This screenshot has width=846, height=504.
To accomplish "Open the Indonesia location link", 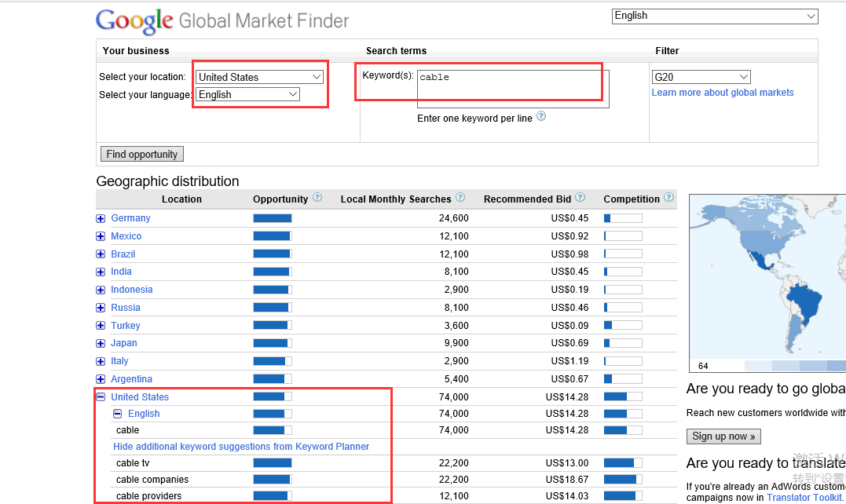I will pos(132,290).
